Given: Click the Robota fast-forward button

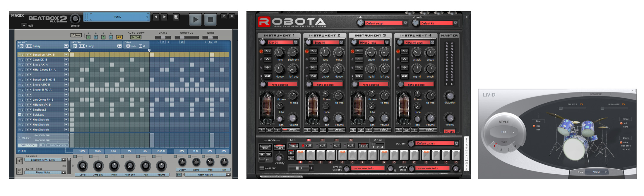Looking at the screenshot, I should coord(268,154).
